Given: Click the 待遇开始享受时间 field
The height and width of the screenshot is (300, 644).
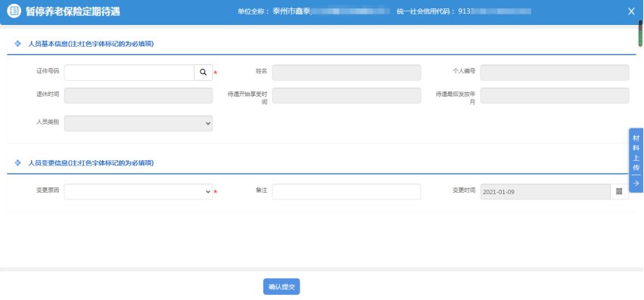Looking at the screenshot, I should (x=347, y=96).
